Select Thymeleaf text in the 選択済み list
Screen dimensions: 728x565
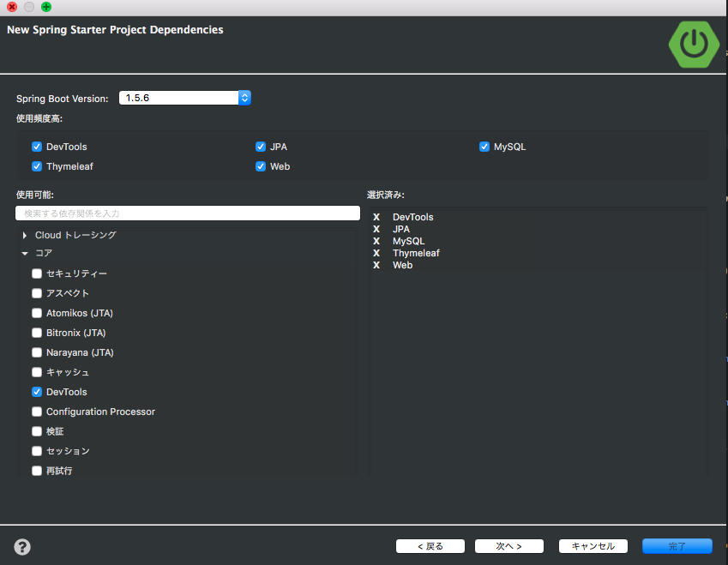point(416,254)
